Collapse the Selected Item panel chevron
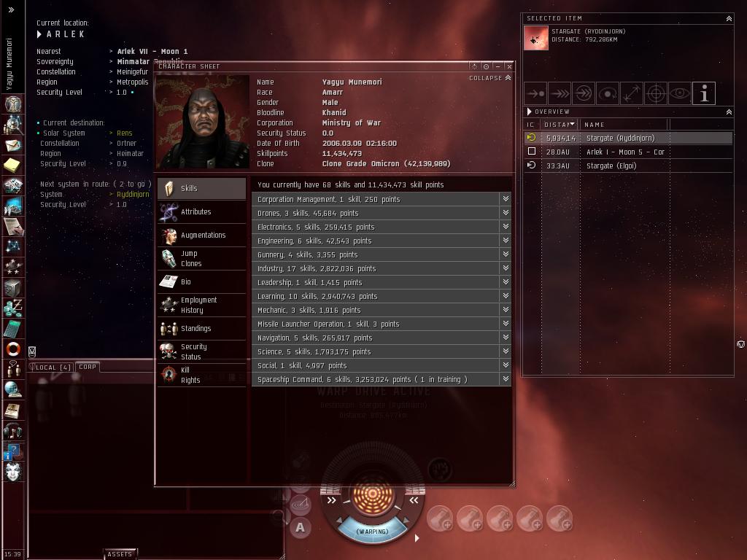 729,18
